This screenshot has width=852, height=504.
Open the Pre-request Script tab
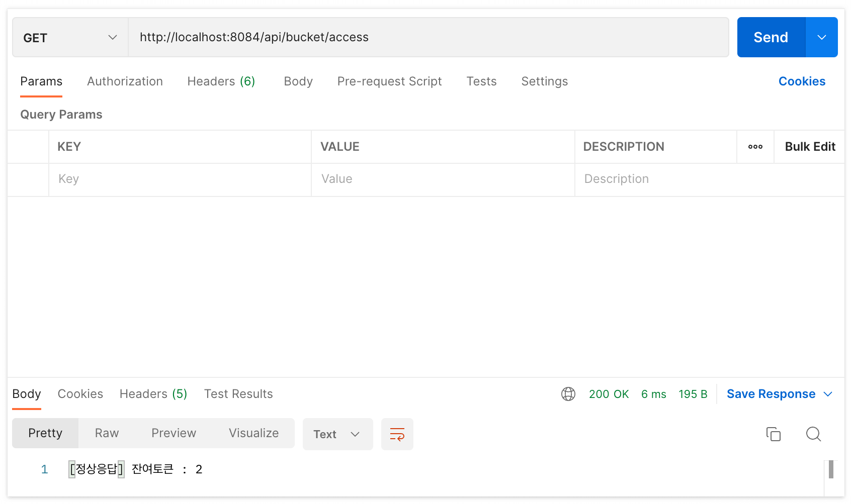pyautogui.click(x=389, y=81)
